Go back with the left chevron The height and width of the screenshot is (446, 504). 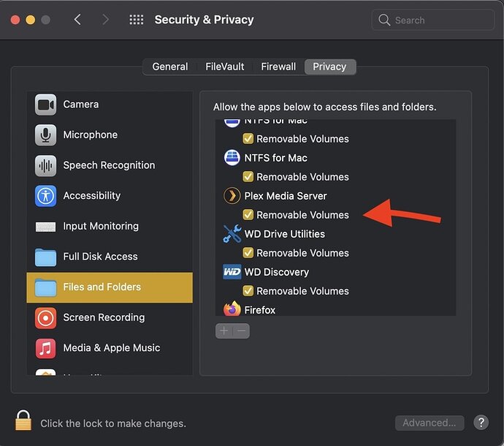(77, 20)
